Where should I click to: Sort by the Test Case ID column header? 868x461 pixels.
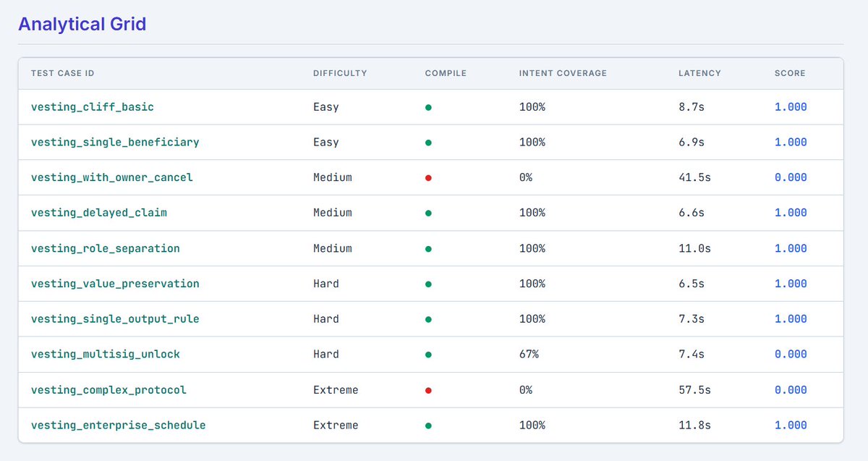tap(63, 73)
